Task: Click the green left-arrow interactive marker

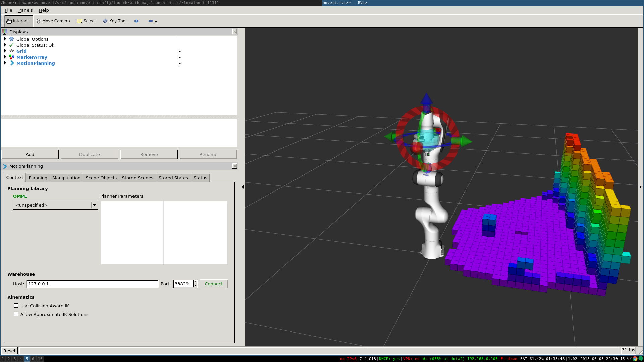Action: tap(390, 136)
